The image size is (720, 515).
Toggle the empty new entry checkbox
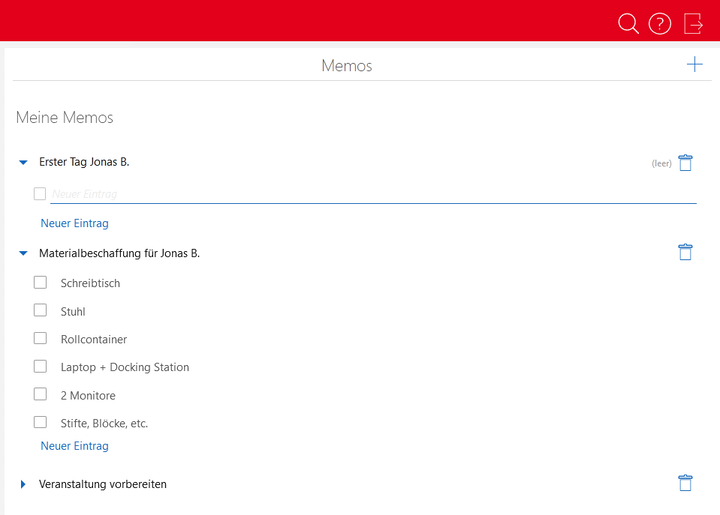[40, 194]
